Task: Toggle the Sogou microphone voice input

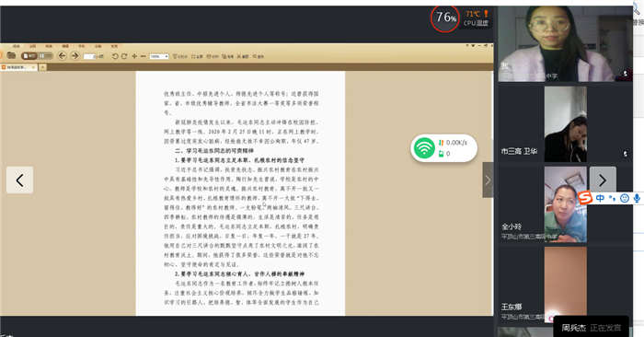Action: tap(637, 199)
